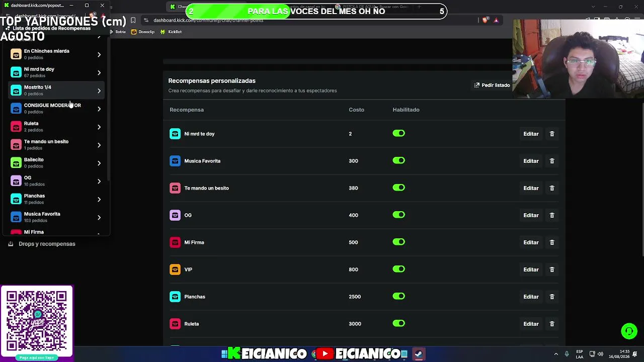This screenshot has height=362, width=644.
Task: Edit the Te mando un besito reward
Action: click(x=531, y=188)
